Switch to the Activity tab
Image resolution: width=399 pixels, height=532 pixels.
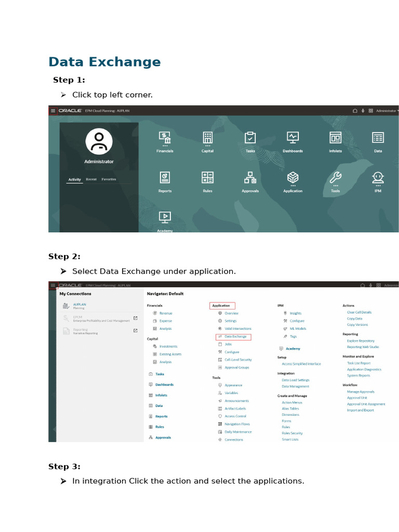[75, 179]
